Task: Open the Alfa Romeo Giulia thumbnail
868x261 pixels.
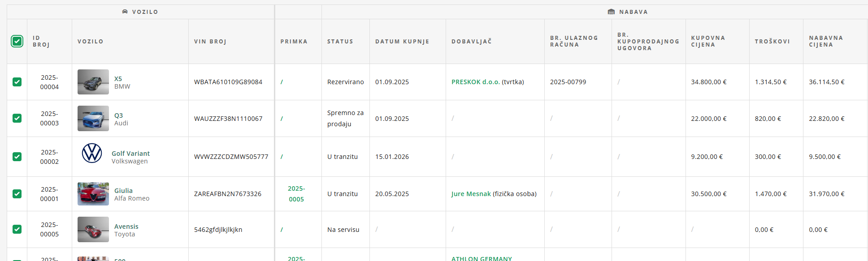Action: (x=93, y=194)
